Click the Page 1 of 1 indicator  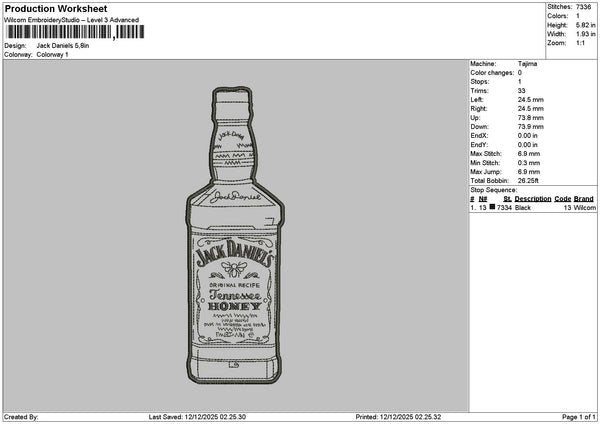click(x=579, y=417)
